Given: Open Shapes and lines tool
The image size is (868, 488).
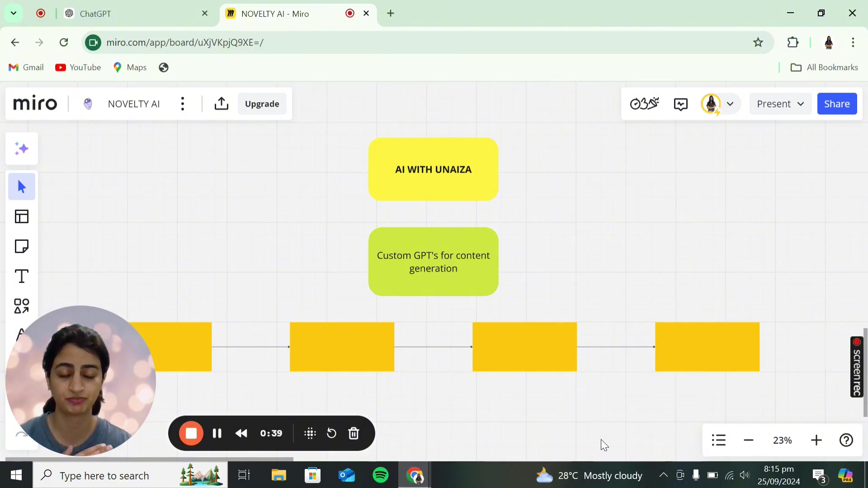Looking at the screenshot, I should pyautogui.click(x=22, y=306).
